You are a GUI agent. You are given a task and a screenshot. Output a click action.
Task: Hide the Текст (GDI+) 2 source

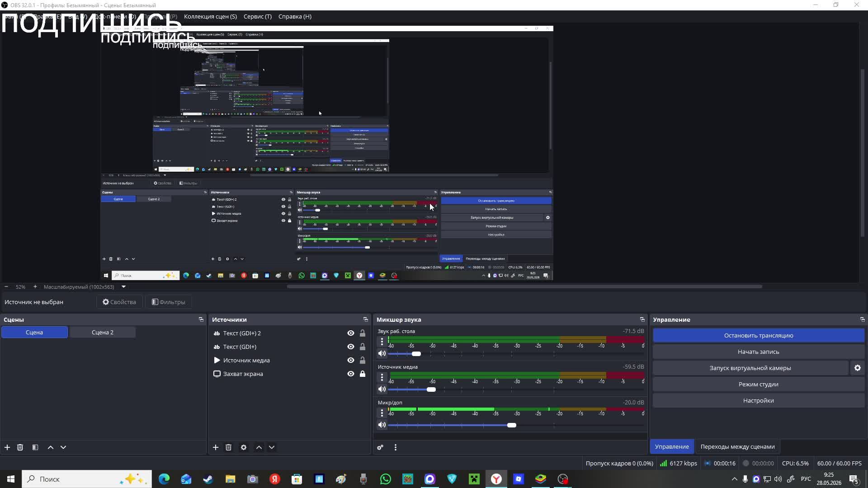click(x=351, y=333)
